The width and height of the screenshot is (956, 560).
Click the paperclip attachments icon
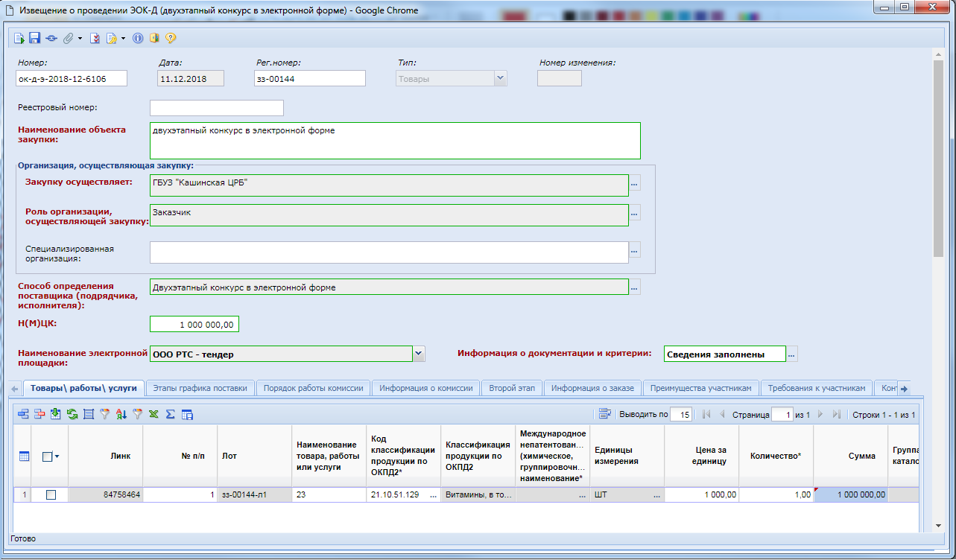pyautogui.click(x=68, y=37)
